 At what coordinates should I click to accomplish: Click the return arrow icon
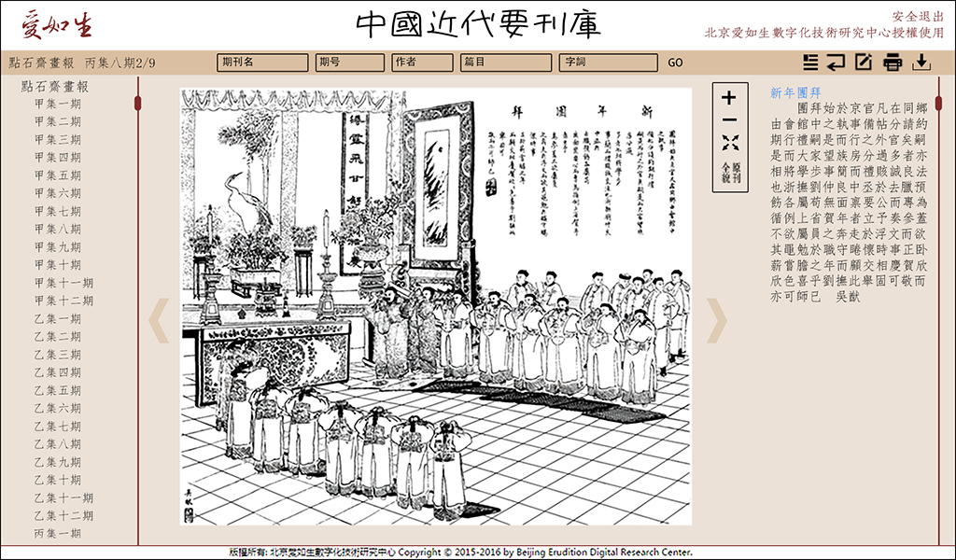[836, 63]
